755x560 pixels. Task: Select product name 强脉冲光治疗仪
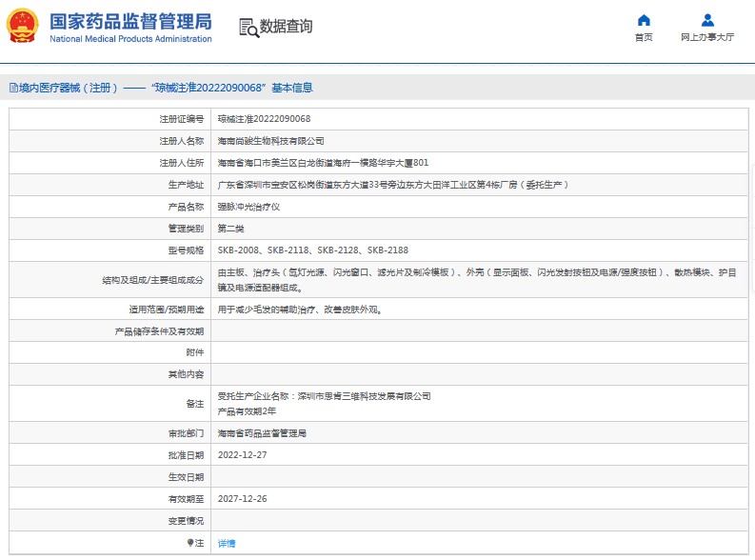tap(248, 207)
